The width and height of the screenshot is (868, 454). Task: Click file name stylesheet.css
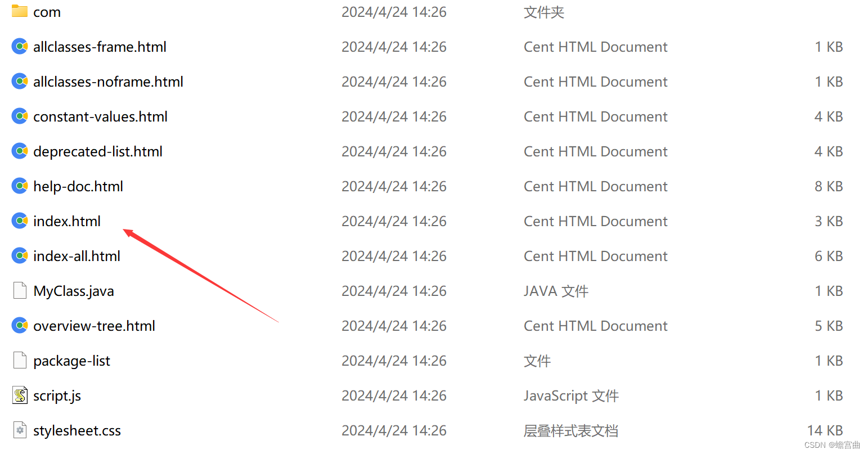coord(77,430)
